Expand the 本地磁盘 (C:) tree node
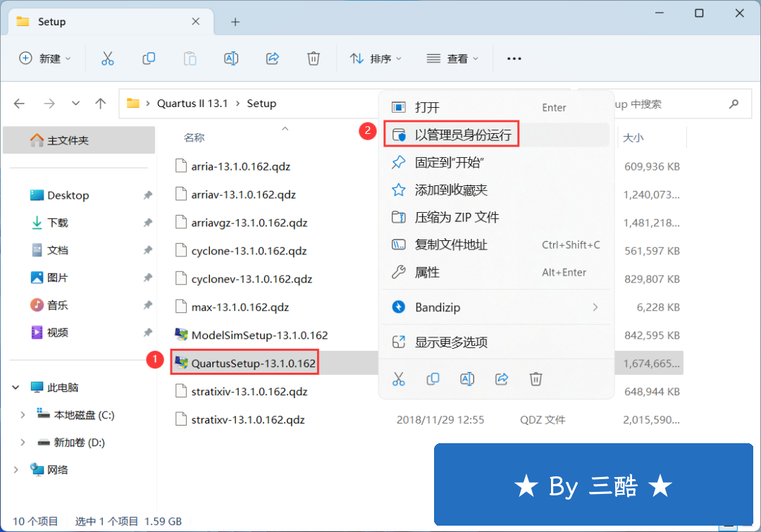The width and height of the screenshot is (761, 532). click(23, 415)
